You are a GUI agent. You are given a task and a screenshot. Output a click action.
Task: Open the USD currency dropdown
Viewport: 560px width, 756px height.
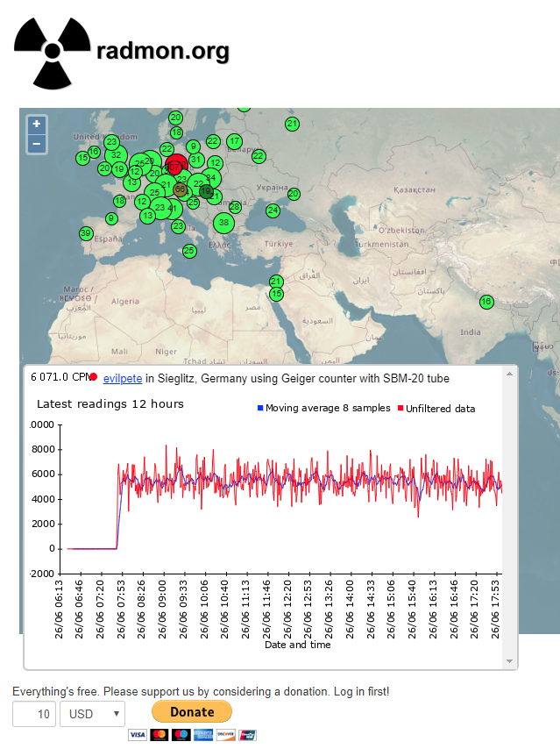93,714
